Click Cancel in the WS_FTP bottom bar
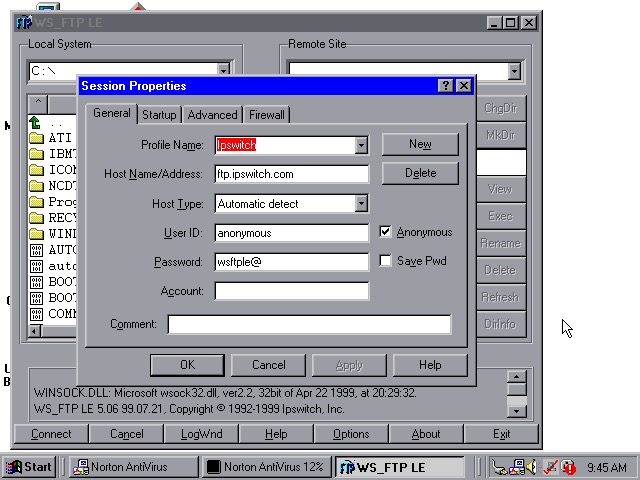 pyautogui.click(x=127, y=434)
